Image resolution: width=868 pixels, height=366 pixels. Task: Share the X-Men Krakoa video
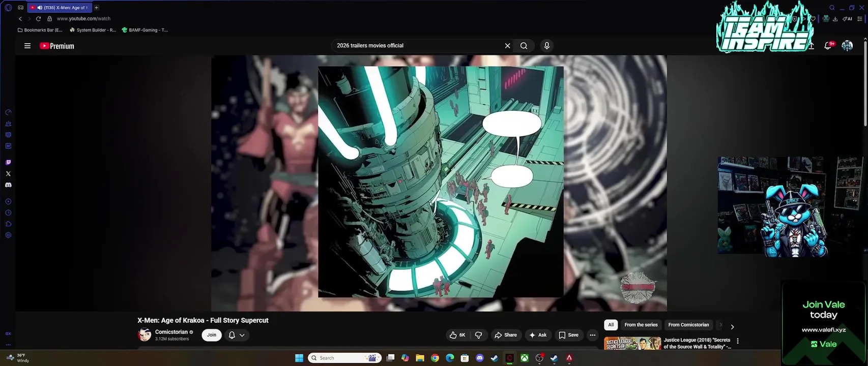[x=506, y=335]
